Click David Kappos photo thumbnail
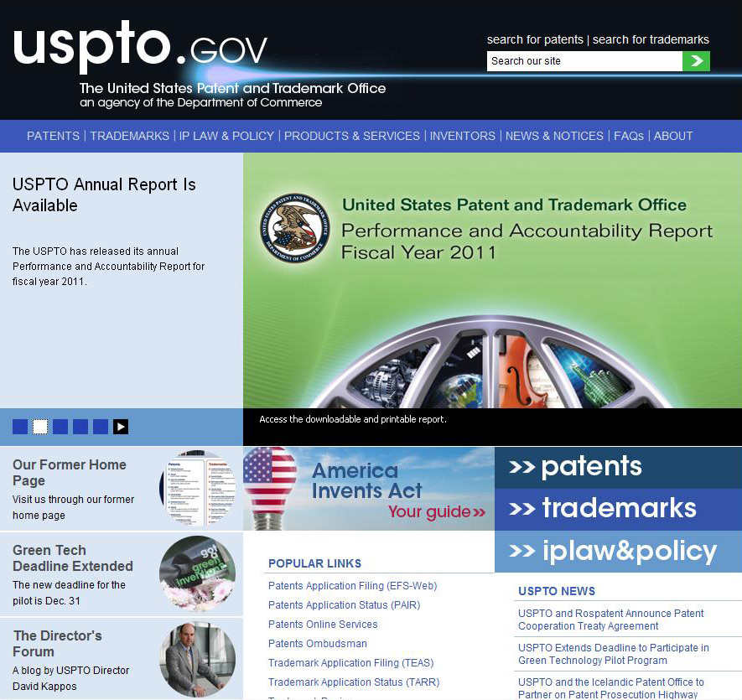Screen dimensions: 742x700 pyautogui.click(x=198, y=660)
